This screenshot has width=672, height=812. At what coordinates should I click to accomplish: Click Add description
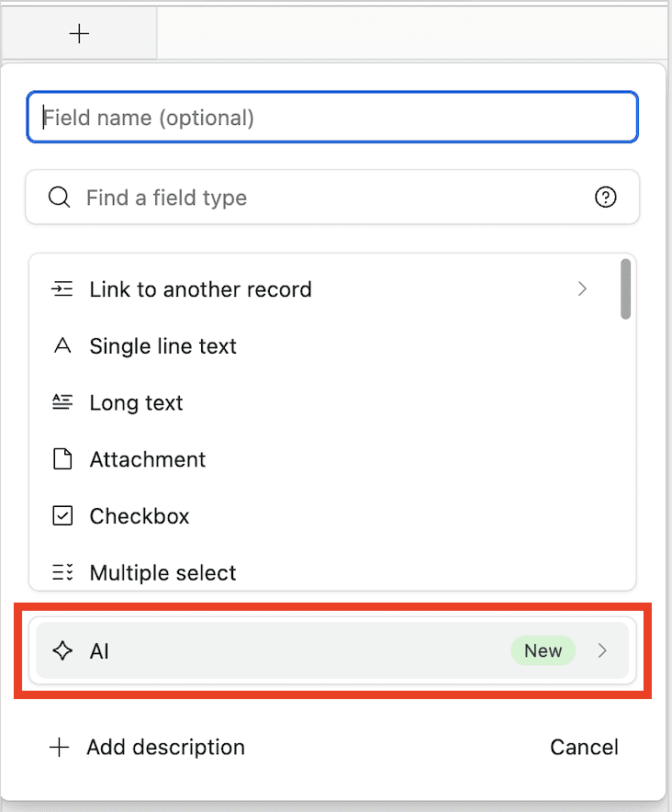coord(147,747)
